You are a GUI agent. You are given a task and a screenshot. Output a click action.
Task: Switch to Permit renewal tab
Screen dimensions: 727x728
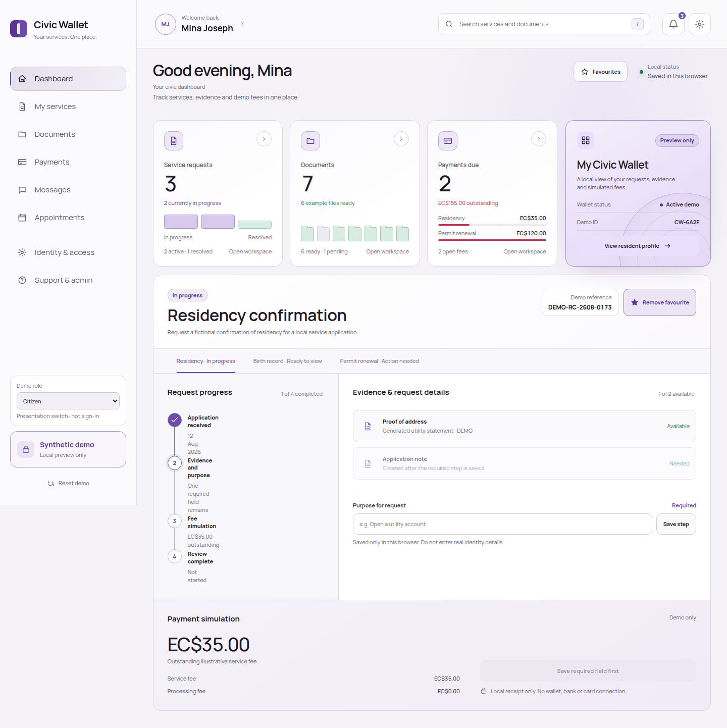379,361
